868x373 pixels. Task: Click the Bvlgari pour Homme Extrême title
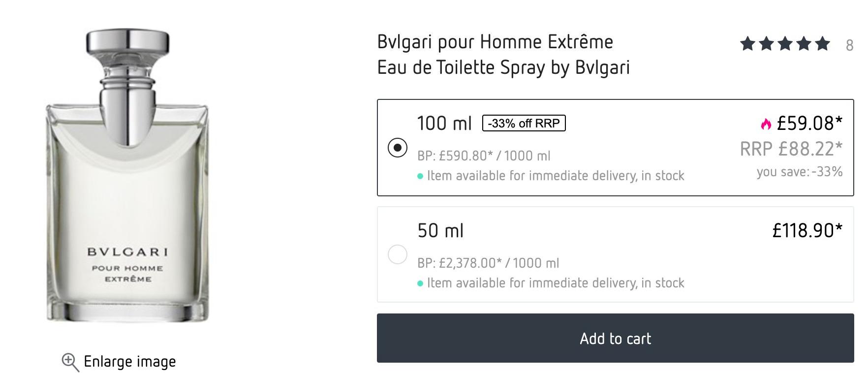coord(496,42)
